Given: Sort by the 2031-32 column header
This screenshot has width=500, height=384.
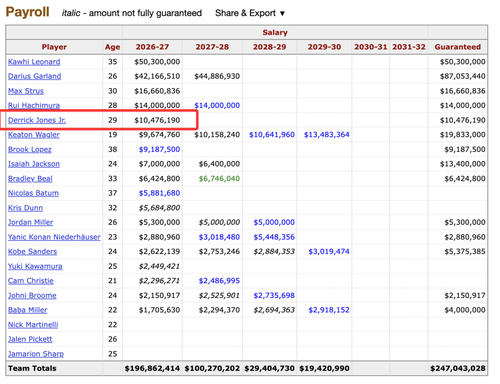Looking at the screenshot, I should (x=409, y=47).
